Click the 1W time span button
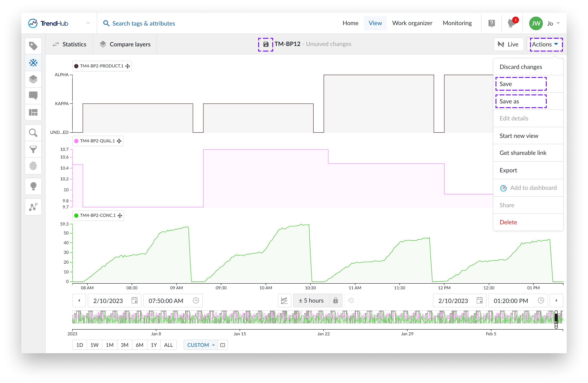Image resolution: width=588 pixels, height=383 pixels. pyautogui.click(x=94, y=345)
